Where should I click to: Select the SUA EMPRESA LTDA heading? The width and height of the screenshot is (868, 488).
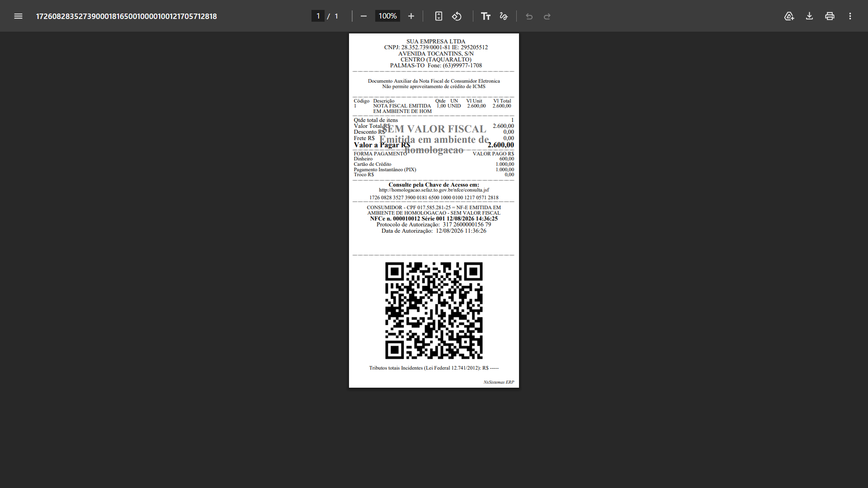point(436,42)
